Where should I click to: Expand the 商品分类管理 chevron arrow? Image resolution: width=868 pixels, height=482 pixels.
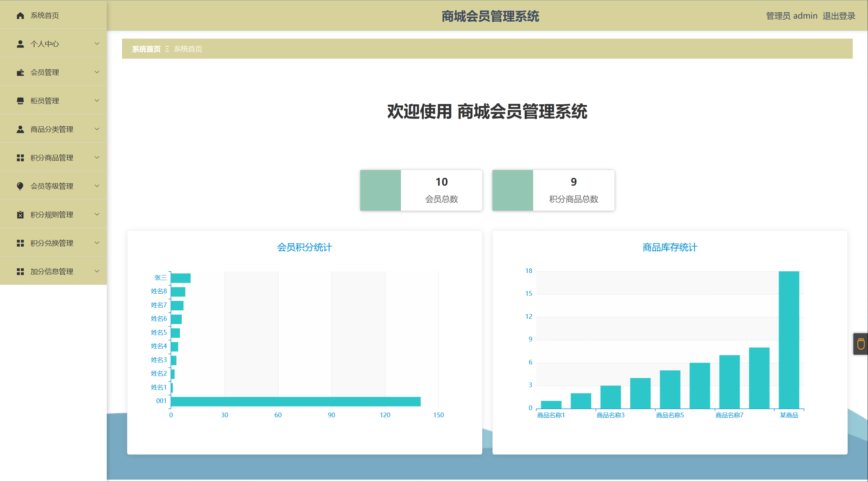(x=97, y=129)
